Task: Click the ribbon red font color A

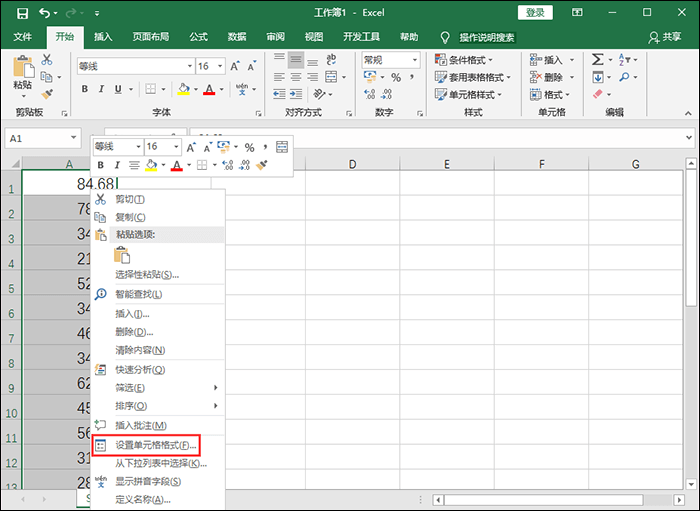Action: (x=209, y=89)
